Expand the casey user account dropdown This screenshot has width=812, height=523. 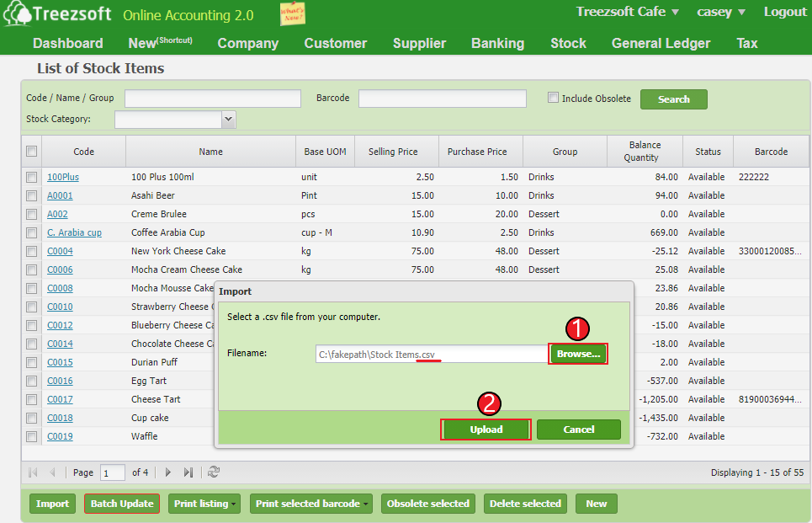(720, 12)
